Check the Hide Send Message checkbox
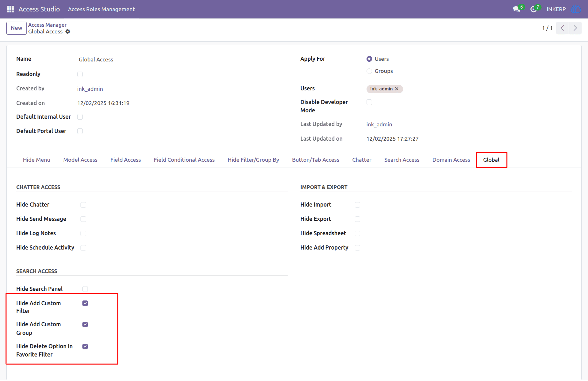The height and width of the screenshot is (381, 588). pos(83,219)
